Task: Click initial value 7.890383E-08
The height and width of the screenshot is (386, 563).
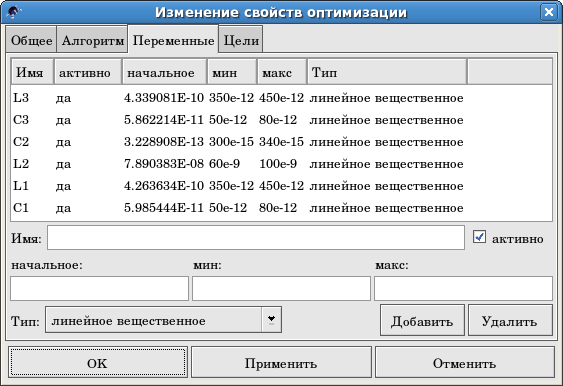Action: click(x=164, y=164)
